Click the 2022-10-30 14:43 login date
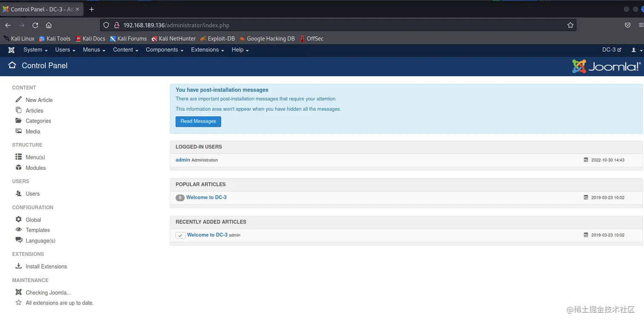 (608, 160)
